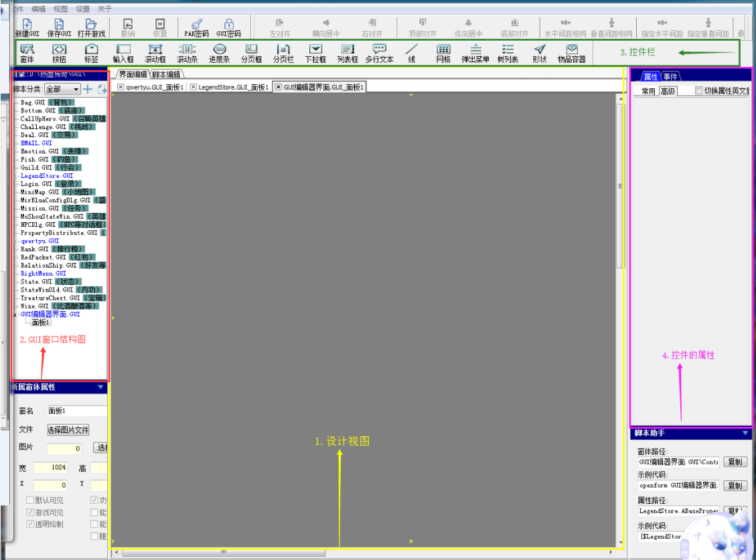Choose the 多行文本 multiline text control
The image size is (756, 560).
[x=380, y=52]
